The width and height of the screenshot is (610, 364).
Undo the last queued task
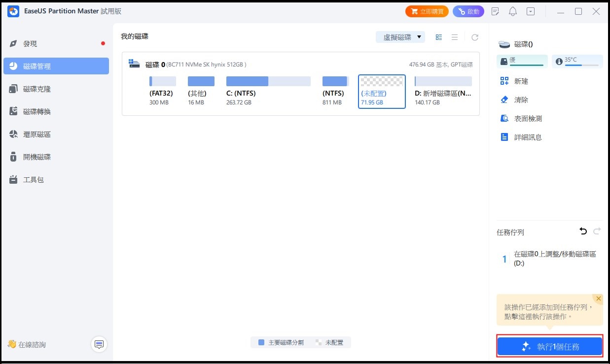pyautogui.click(x=583, y=232)
